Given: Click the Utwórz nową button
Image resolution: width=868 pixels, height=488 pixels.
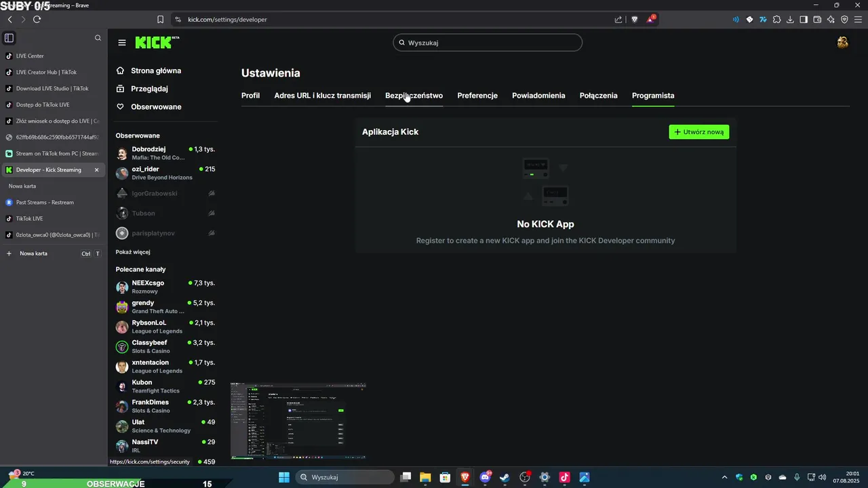Looking at the screenshot, I should [x=699, y=132].
